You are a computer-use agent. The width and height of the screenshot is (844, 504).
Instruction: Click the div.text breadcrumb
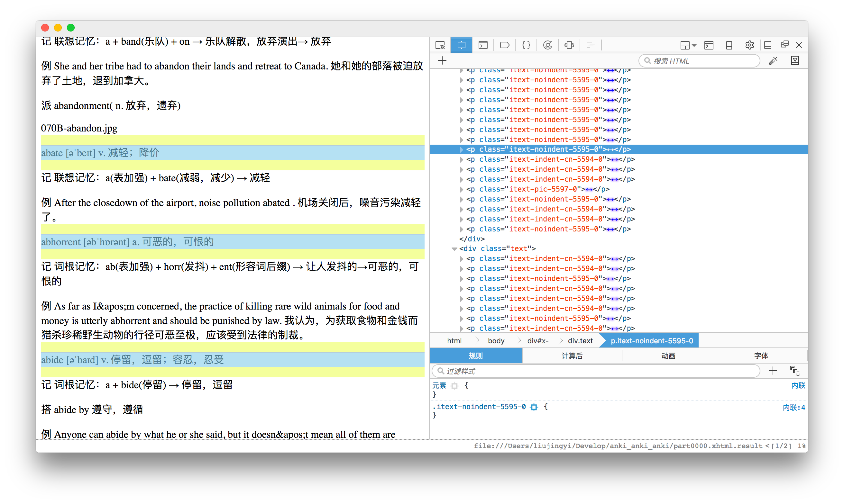580,341
